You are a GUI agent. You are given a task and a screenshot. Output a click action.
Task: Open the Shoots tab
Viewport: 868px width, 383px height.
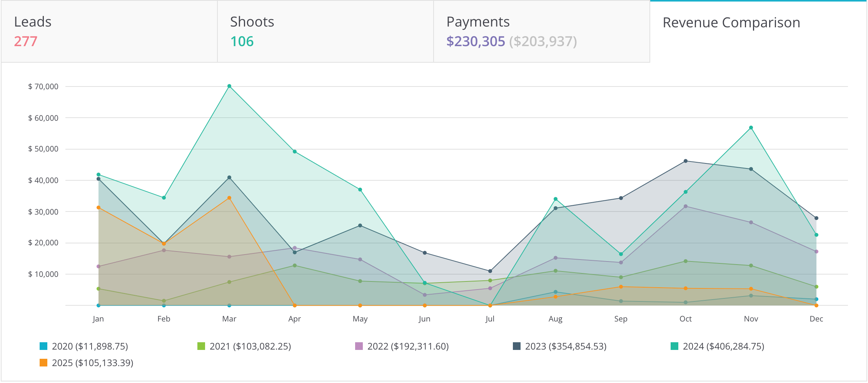point(325,32)
